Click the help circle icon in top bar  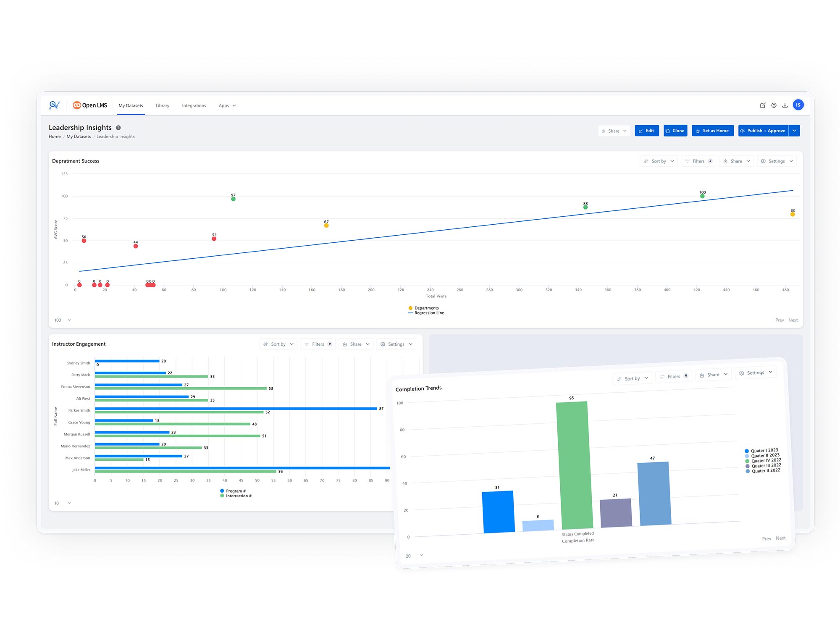click(774, 105)
